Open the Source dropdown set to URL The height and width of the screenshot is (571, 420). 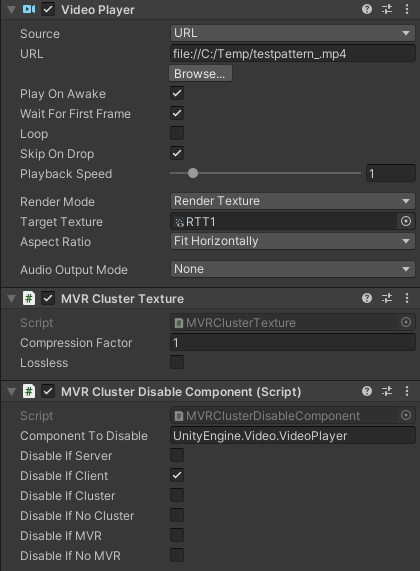(x=293, y=33)
